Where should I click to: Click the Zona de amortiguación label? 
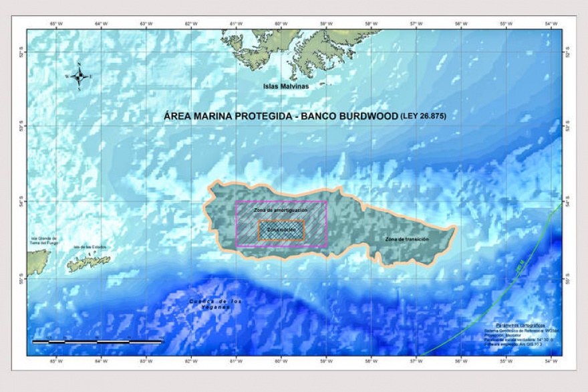(281, 210)
